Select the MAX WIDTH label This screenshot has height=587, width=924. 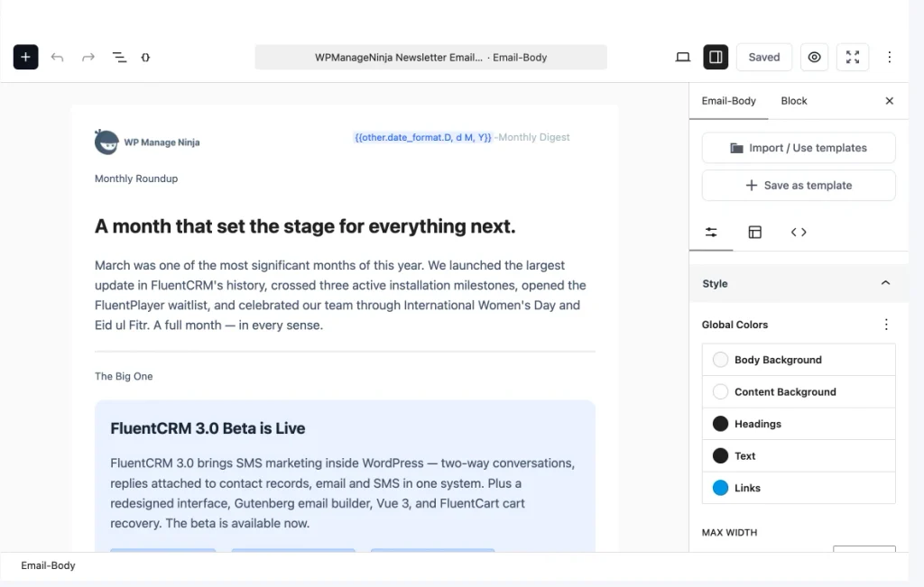(x=729, y=532)
